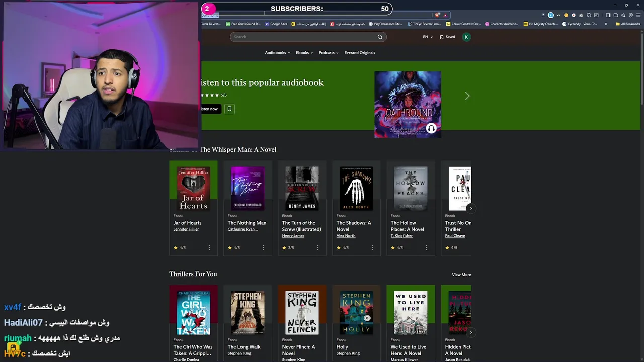Click the headphones icon on Oathbound cover
Viewport: 644px width, 362px height.
(431, 129)
